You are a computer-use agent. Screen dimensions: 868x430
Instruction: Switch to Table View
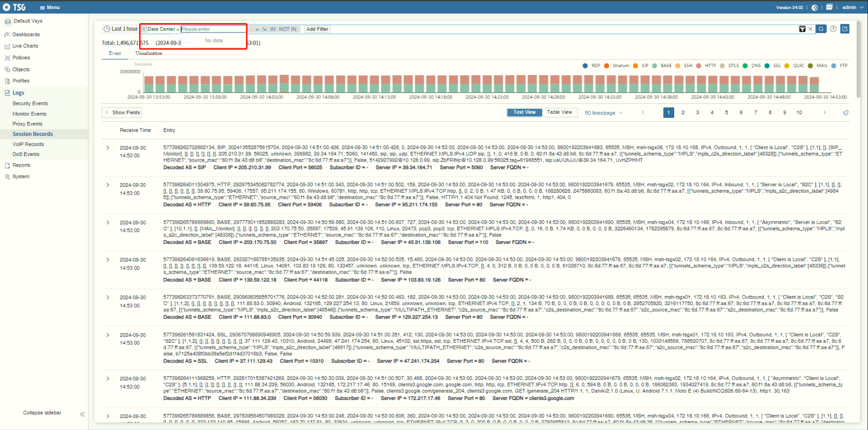tap(559, 112)
